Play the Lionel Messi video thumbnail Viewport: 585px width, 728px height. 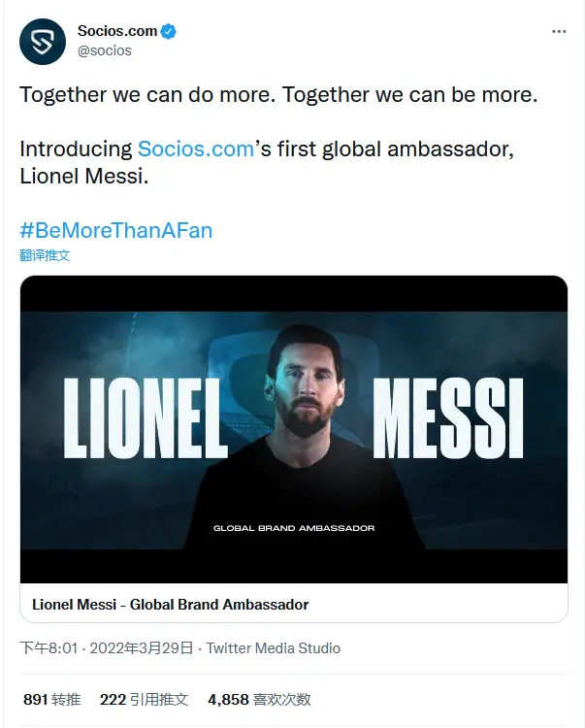click(294, 427)
